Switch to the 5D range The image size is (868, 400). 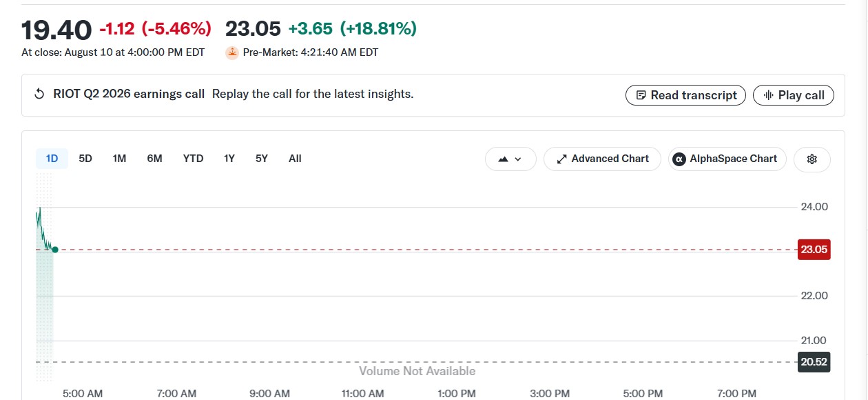85,159
